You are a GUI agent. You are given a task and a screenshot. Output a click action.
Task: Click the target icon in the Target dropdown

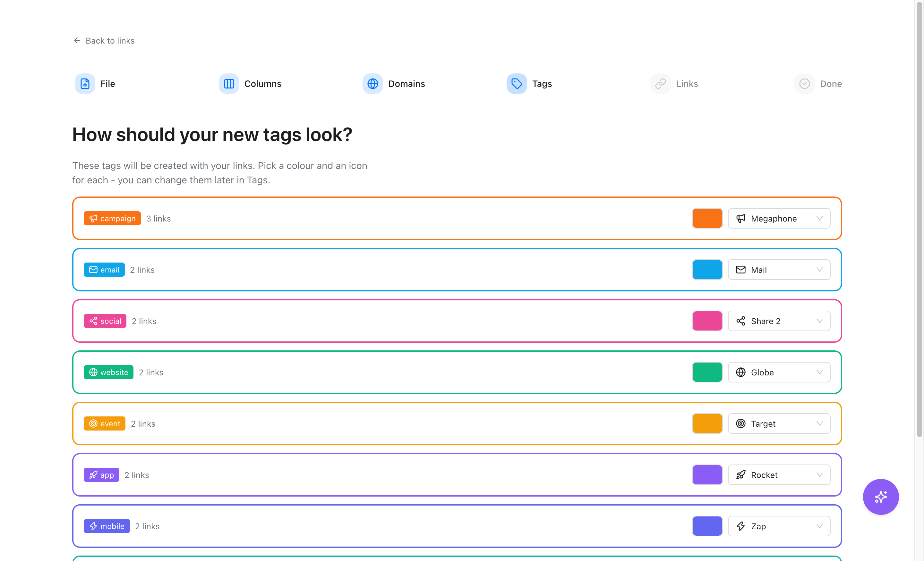tap(740, 424)
